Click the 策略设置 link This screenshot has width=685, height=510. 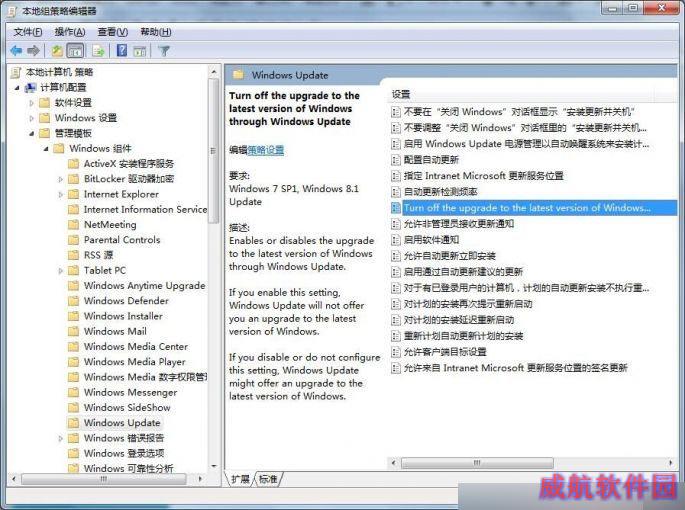point(266,150)
